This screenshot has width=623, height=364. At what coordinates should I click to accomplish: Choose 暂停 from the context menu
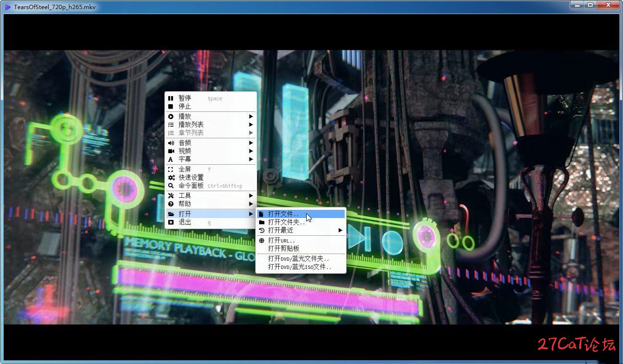211,98
